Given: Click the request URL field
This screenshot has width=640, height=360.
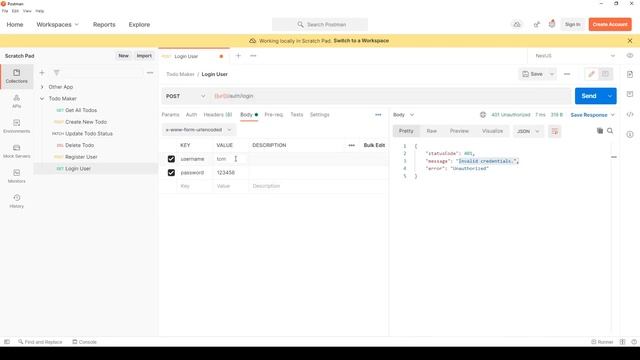Looking at the screenshot, I should coord(391,96).
